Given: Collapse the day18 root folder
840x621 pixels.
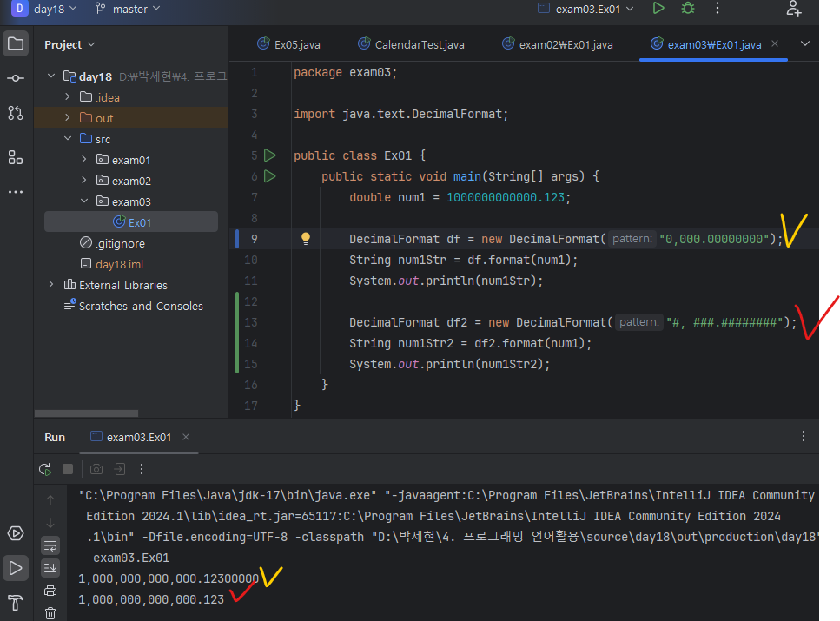Looking at the screenshot, I should click(51, 76).
